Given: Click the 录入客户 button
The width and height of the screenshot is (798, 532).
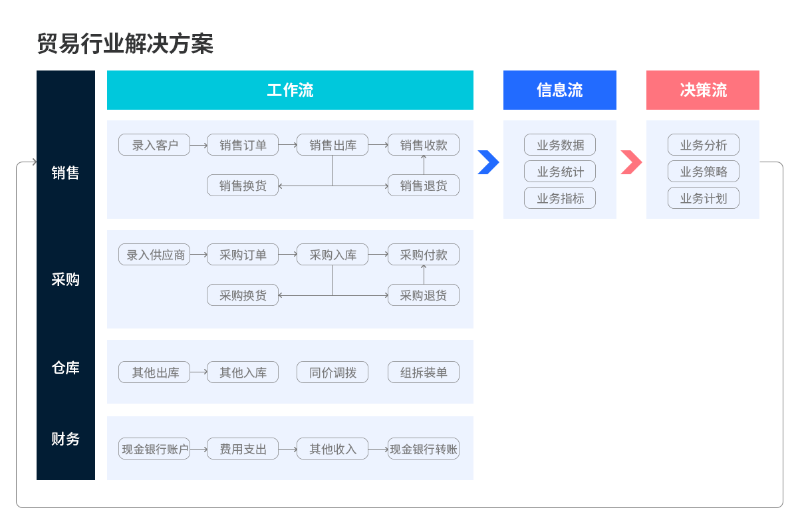Looking at the screenshot, I should 154,145.
